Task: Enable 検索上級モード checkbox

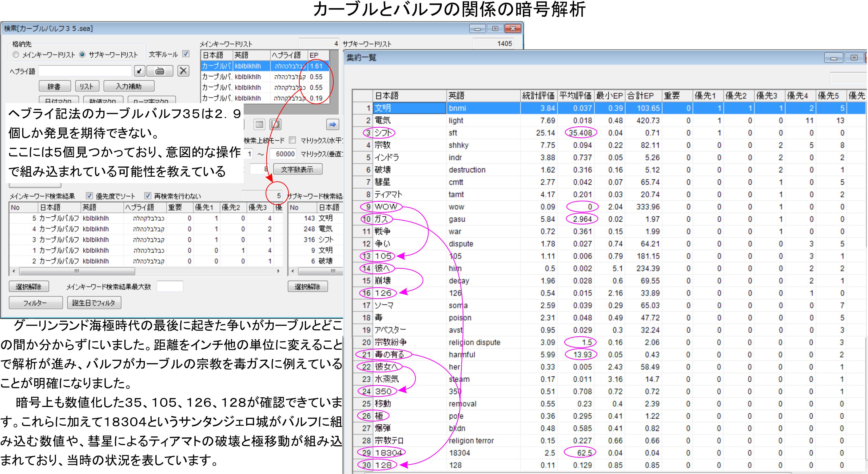Action: (x=293, y=140)
